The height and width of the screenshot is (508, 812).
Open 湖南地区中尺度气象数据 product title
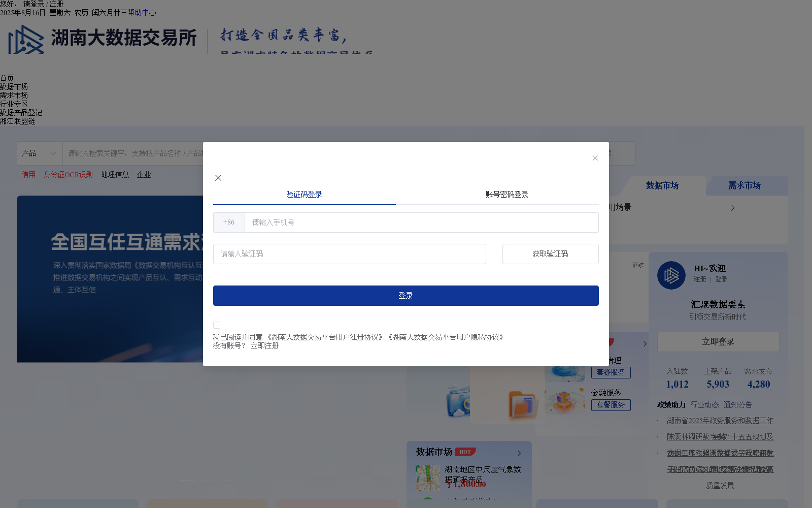click(483, 474)
